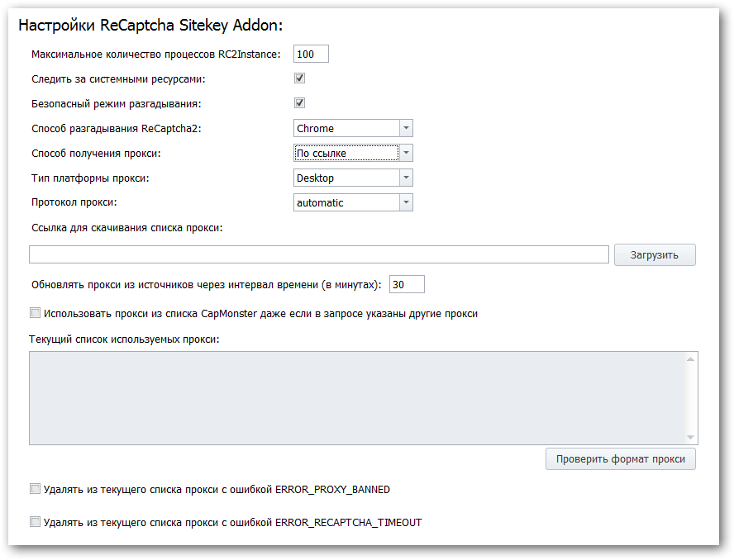The image size is (734, 560).
Task: Expand the 'Протокол прокси' dropdown arrow
Action: [x=407, y=202]
